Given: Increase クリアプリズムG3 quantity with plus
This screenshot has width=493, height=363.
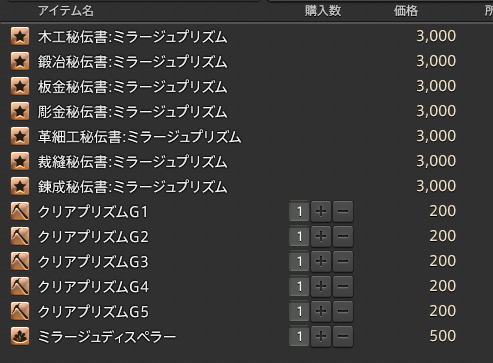Looking at the screenshot, I should click(x=321, y=261).
